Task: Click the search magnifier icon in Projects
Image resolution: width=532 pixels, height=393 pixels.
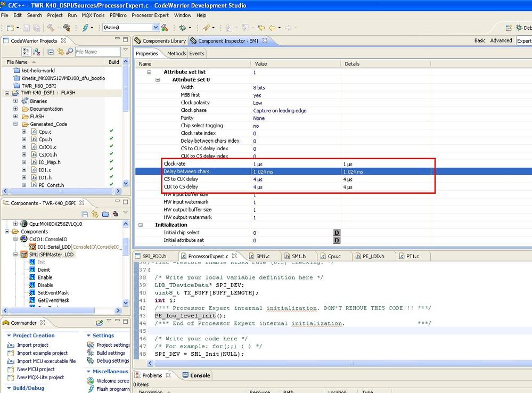Action: tap(70, 51)
